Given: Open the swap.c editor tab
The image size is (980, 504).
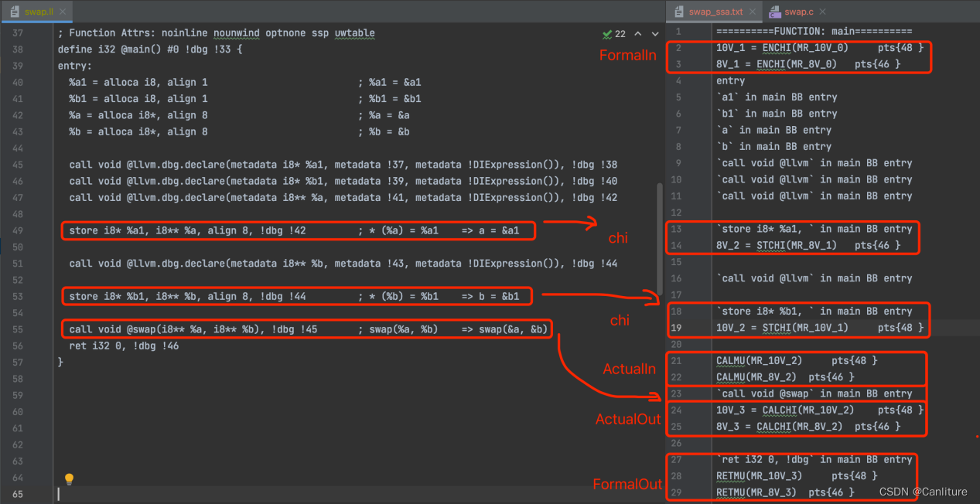Looking at the screenshot, I should [798, 12].
